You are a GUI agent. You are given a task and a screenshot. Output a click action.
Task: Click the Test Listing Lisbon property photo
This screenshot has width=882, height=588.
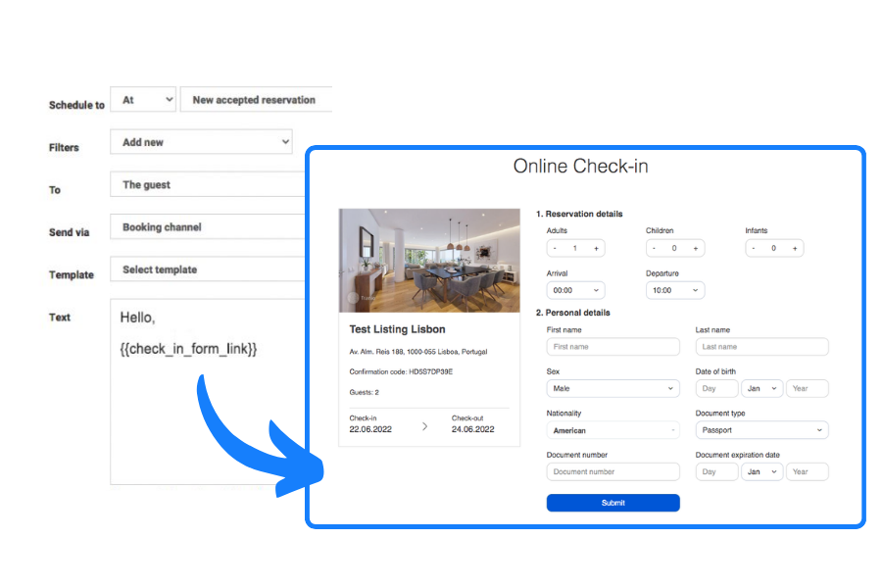(428, 257)
